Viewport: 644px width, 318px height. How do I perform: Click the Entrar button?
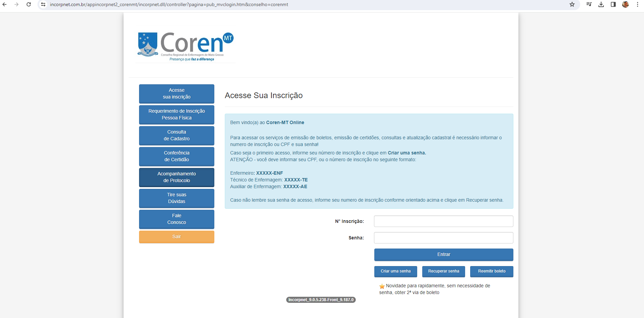point(444,255)
